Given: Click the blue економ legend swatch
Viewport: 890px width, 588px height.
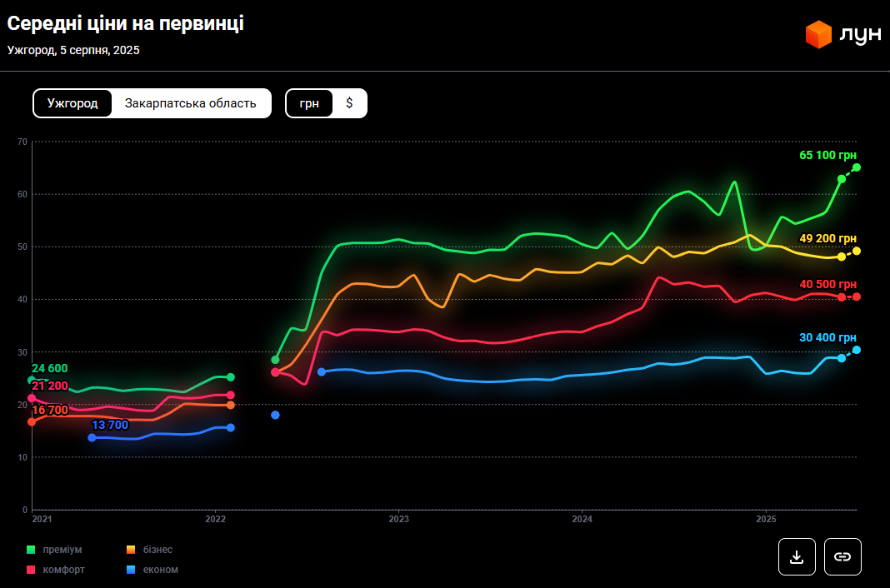Looking at the screenshot, I should point(131,570).
